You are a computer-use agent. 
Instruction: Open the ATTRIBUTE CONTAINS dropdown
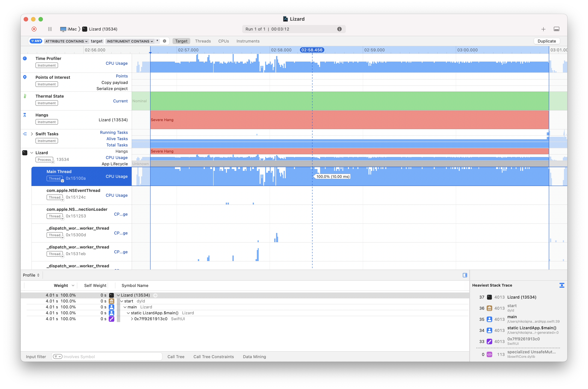[66, 41]
